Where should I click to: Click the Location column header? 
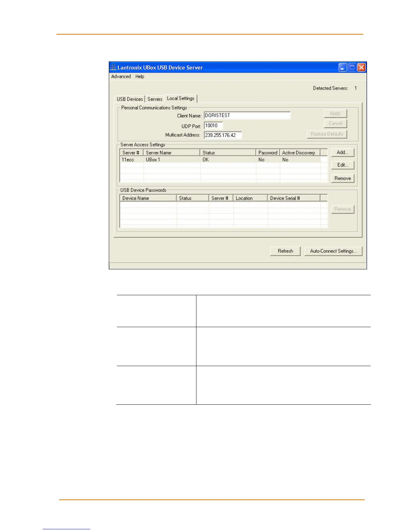[x=250, y=198]
